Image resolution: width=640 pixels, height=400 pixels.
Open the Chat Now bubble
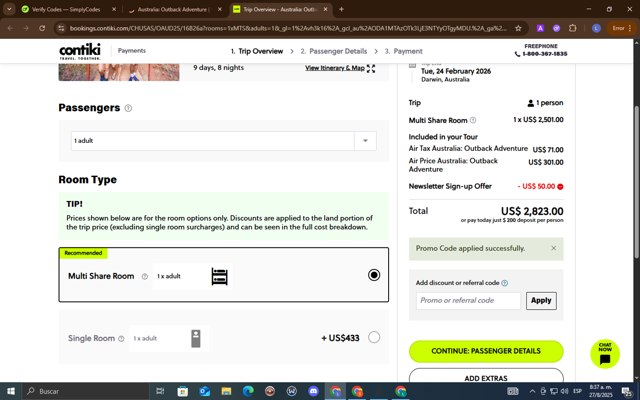tap(605, 354)
